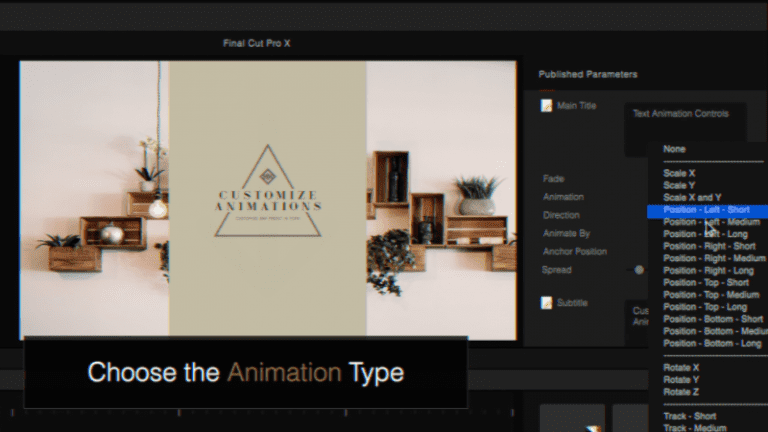Choose Track - Short option

point(690,416)
